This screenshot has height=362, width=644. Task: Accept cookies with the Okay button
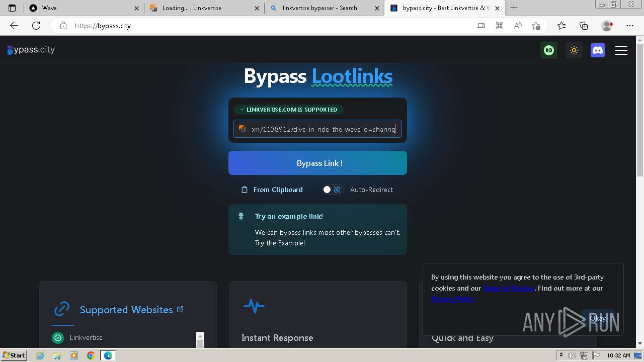pyautogui.click(x=598, y=318)
